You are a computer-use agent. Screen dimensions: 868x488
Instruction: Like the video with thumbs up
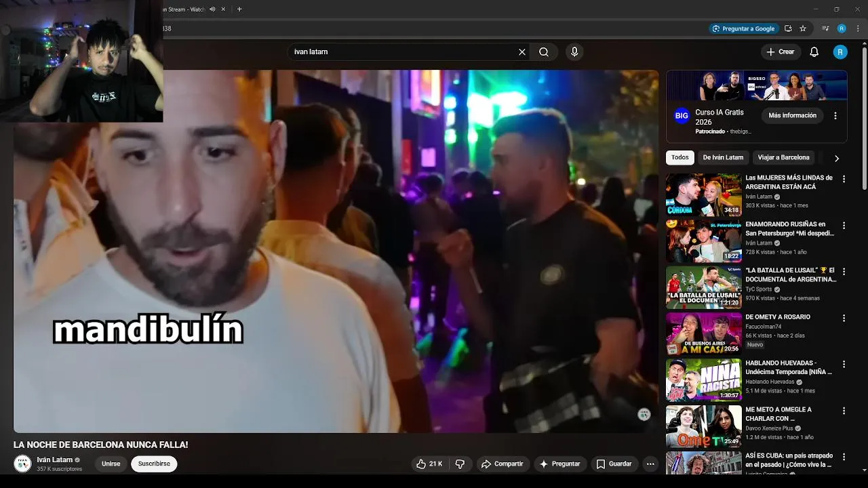click(x=429, y=464)
